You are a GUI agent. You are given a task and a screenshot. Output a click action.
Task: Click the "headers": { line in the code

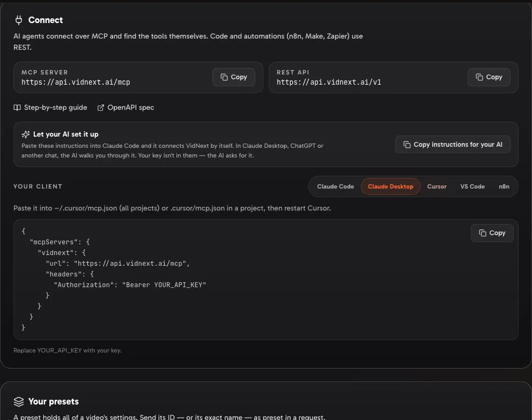pos(70,274)
